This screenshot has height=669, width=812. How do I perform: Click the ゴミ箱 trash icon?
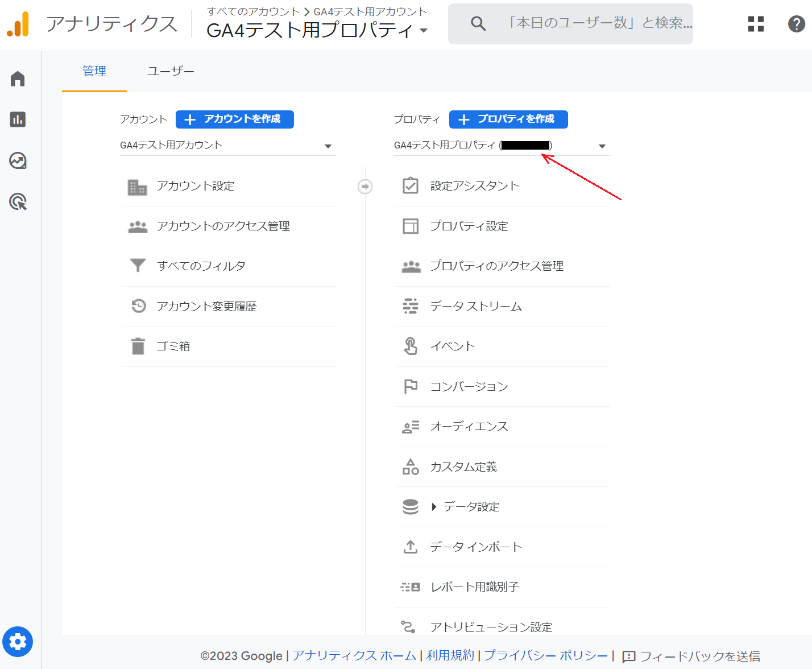[x=138, y=346]
